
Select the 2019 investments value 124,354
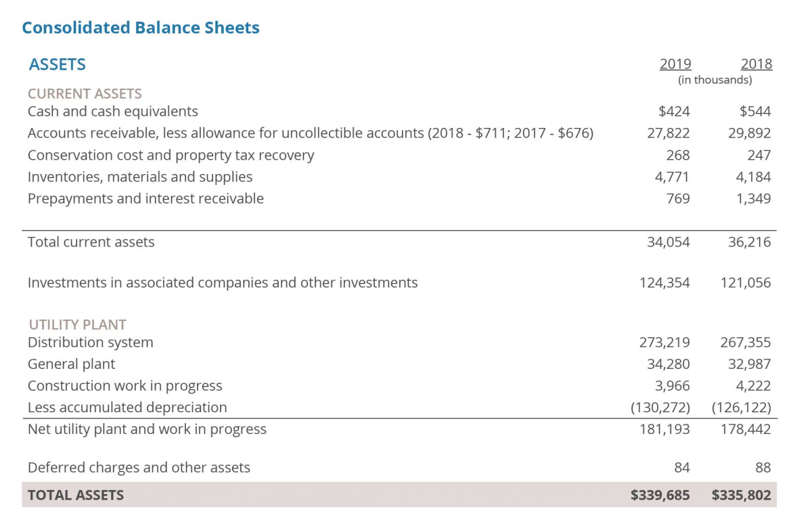(x=664, y=282)
